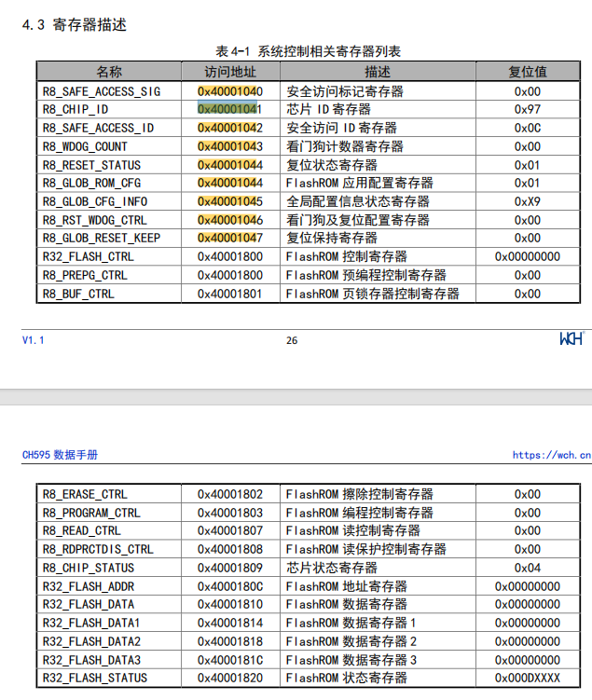The width and height of the screenshot is (592, 700).
Task: Click the address 0x4000181C
Action: (x=230, y=660)
